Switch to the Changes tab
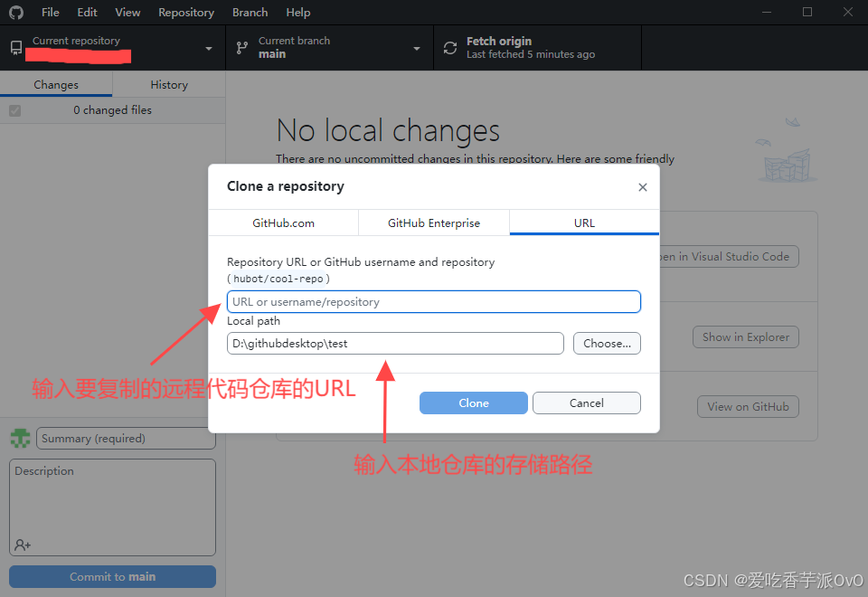The width and height of the screenshot is (868, 597). tap(56, 85)
